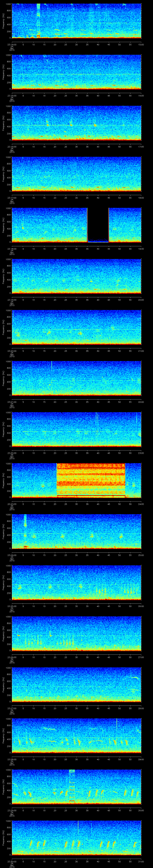Click the "30:00" end time label
The width and height of the screenshot is (153, 868).
click(x=141, y=810)
